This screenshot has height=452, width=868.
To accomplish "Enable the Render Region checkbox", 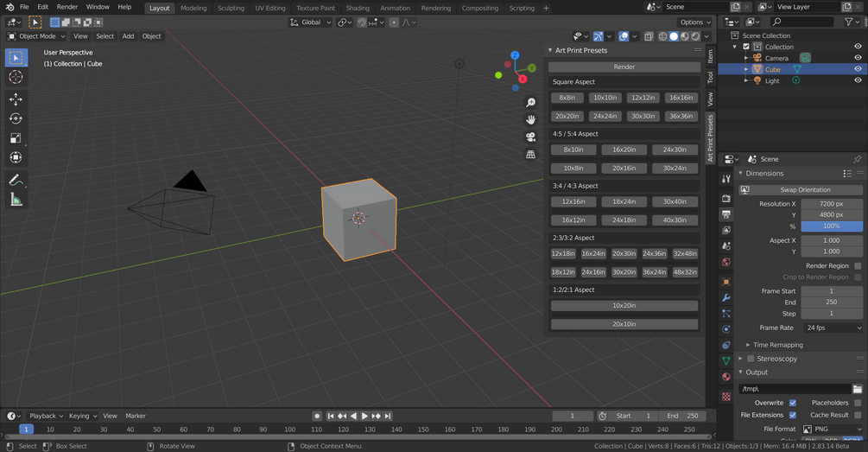I will [858, 266].
